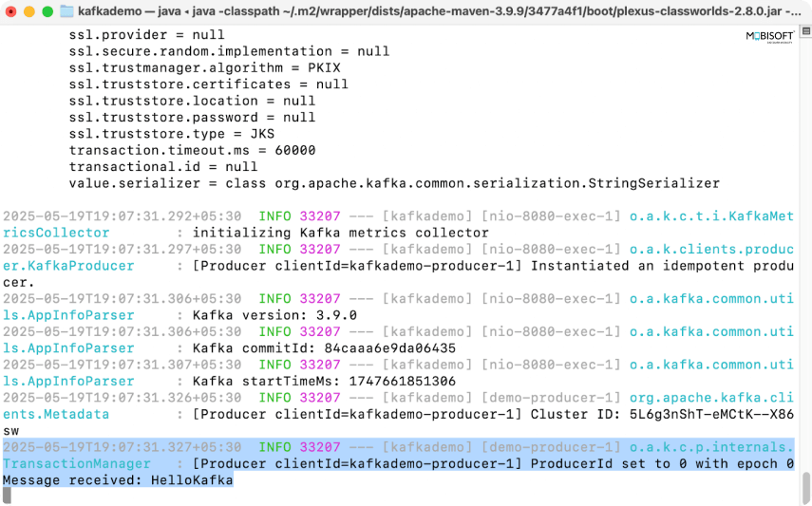Viewport: 812px width, 506px height.
Task: Click the 'value.serializer' StringSerializer line
Action: click(394, 183)
